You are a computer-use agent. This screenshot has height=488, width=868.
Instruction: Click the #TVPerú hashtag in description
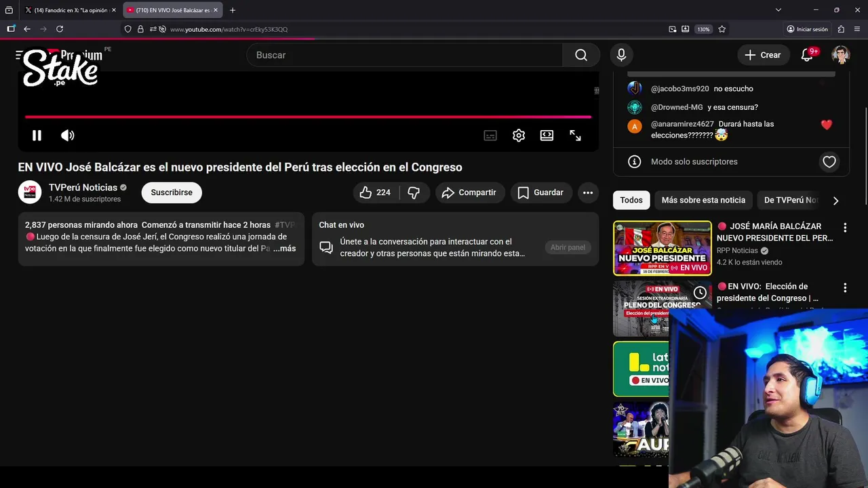[x=285, y=225]
